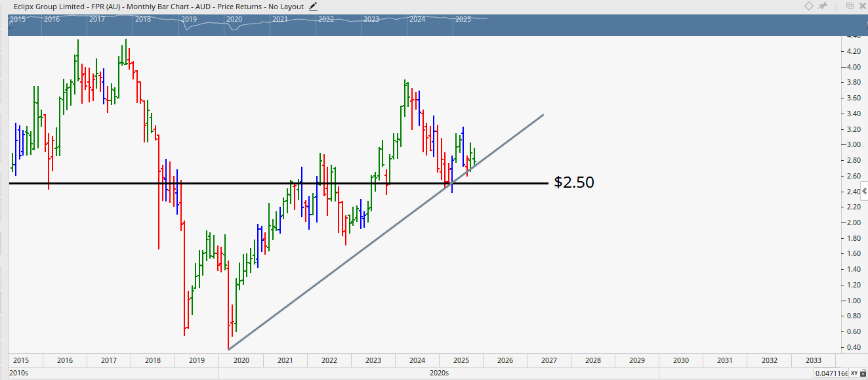
Task: Toggle the XY axis mode button
Action: [x=853, y=373]
